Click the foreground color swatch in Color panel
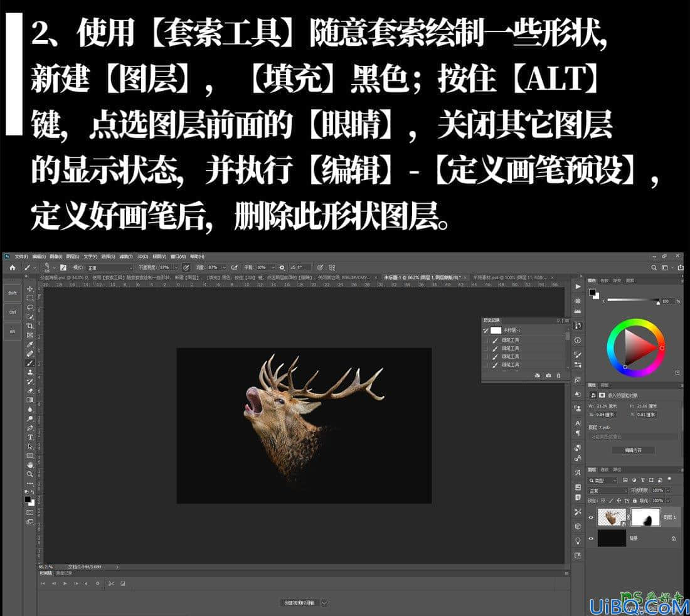 592,292
